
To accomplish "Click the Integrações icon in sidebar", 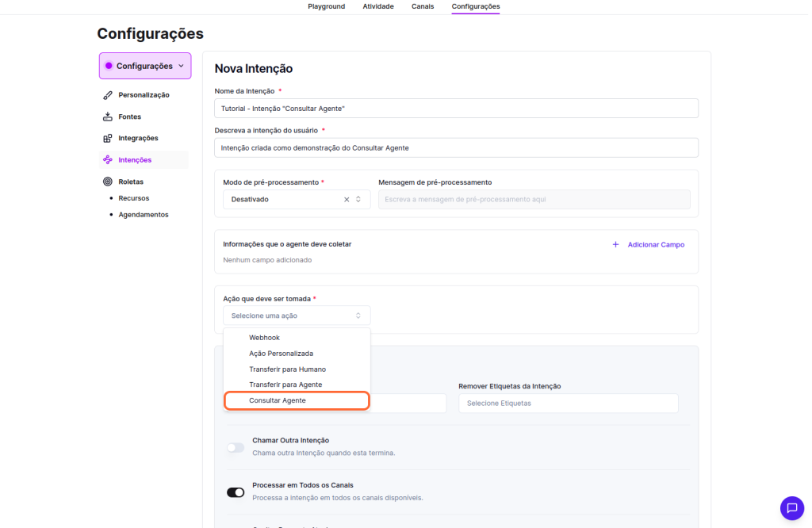I will tap(108, 138).
